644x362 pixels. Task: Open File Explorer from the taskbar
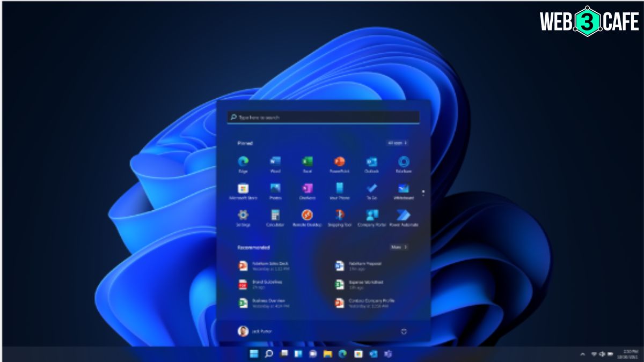[x=327, y=354]
